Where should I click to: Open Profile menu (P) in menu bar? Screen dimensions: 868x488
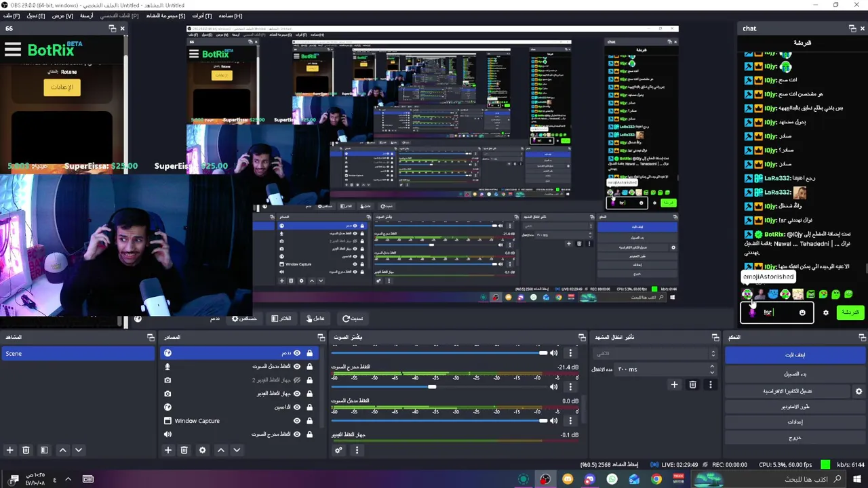coord(119,16)
